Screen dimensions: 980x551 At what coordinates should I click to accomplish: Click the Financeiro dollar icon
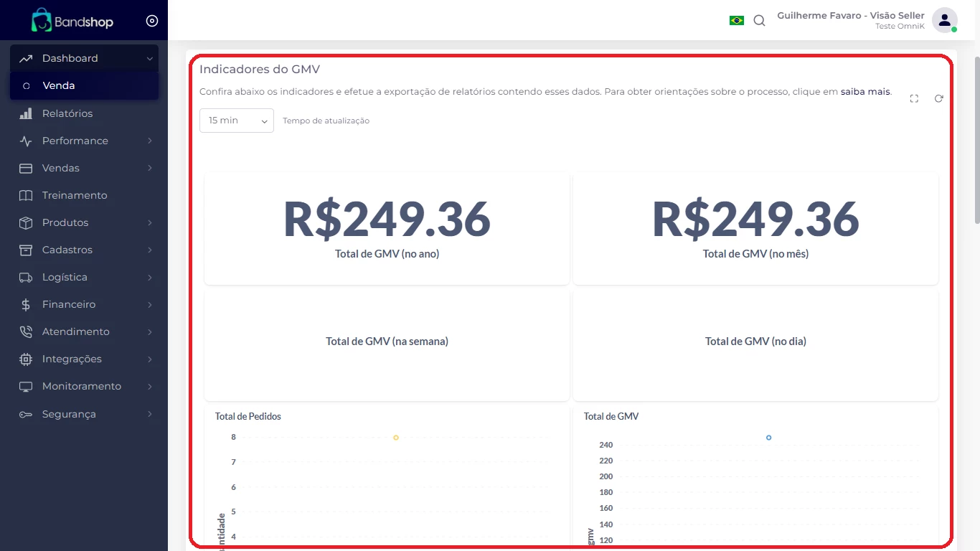coord(26,304)
